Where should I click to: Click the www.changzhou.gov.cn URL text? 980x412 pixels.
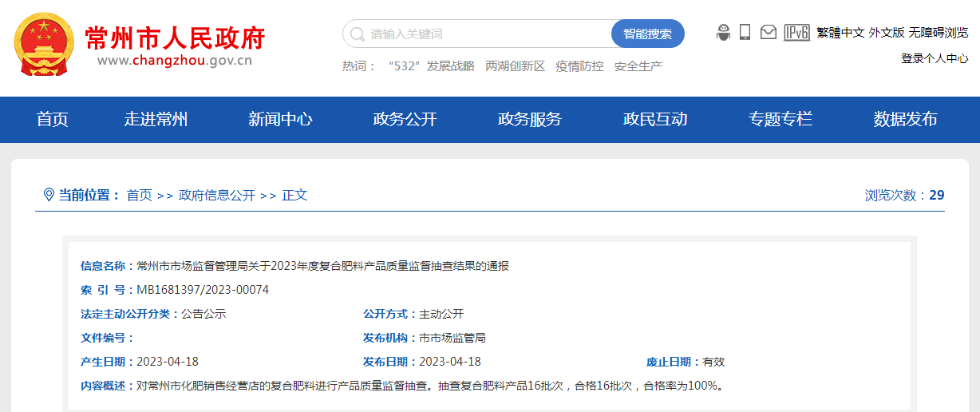tap(175, 61)
